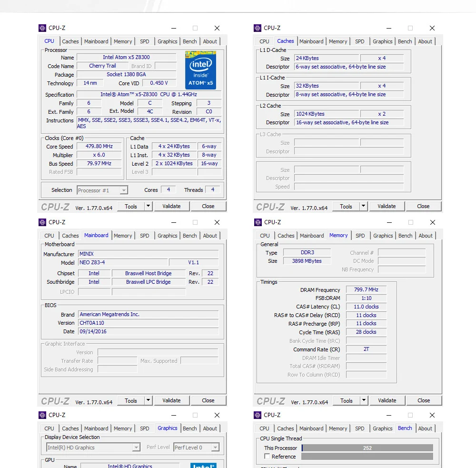Open the Tools dropdown arrow in the Memory window

tap(364, 400)
